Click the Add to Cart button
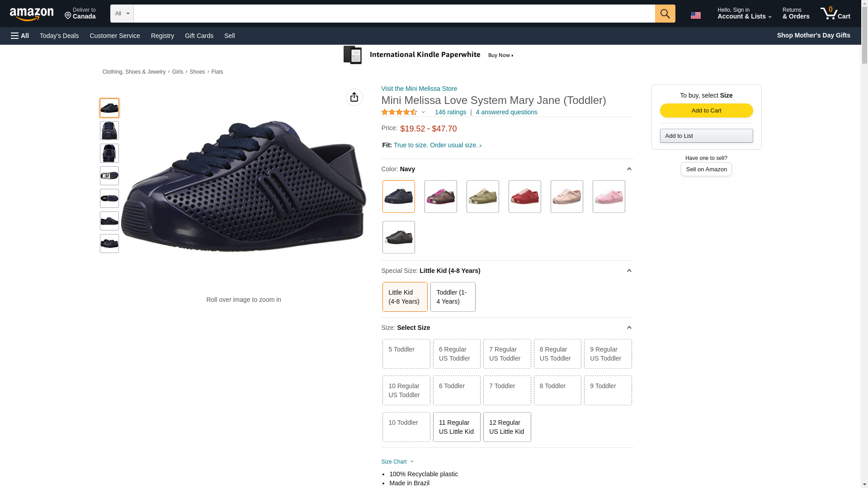Viewport: 868px width, 488px height. 706,111
